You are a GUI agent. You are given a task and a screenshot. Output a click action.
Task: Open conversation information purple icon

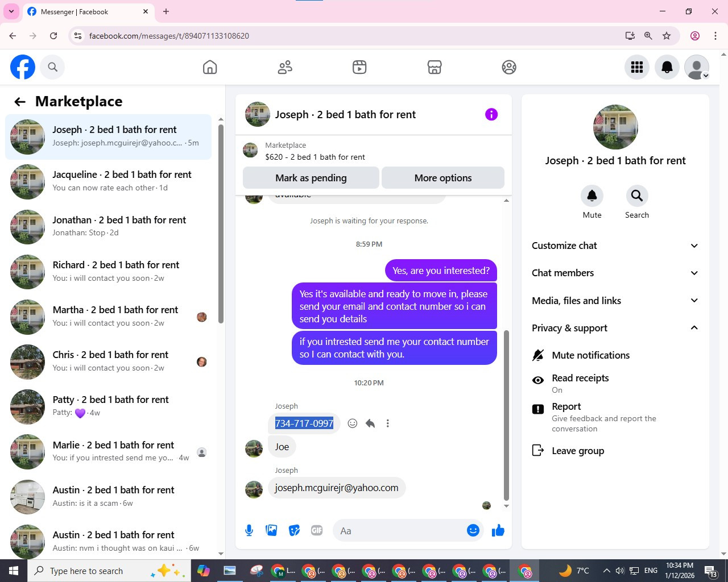tap(491, 114)
